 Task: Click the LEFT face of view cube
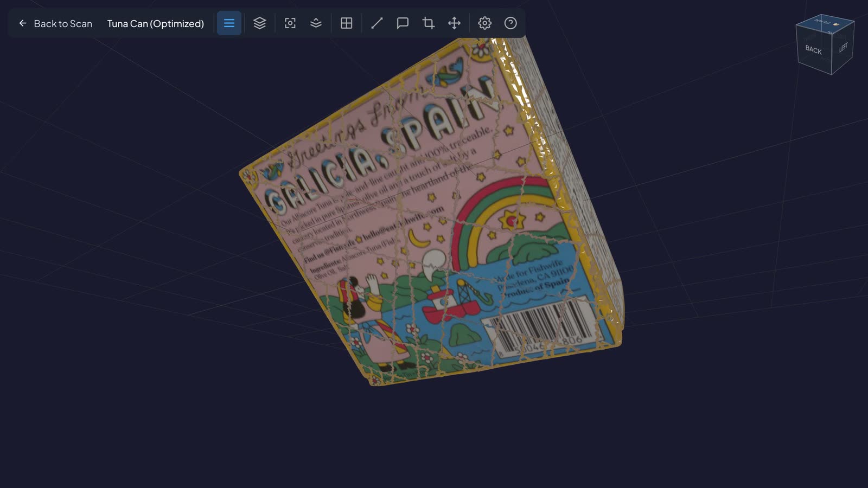[843, 48]
